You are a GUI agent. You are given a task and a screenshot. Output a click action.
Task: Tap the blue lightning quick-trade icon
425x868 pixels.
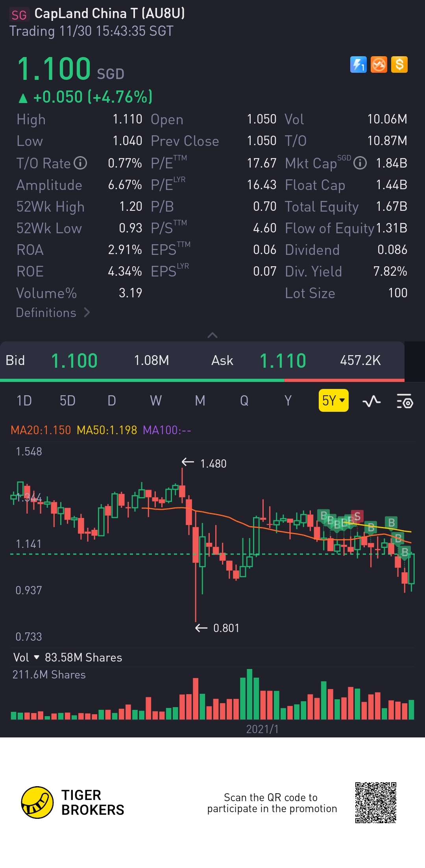pyautogui.click(x=358, y=65)
